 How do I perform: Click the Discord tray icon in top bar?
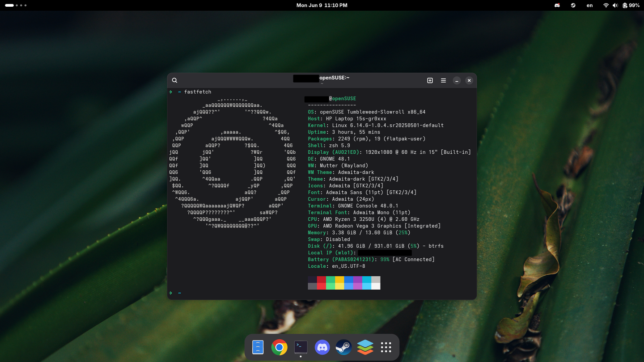click(557, 5)
